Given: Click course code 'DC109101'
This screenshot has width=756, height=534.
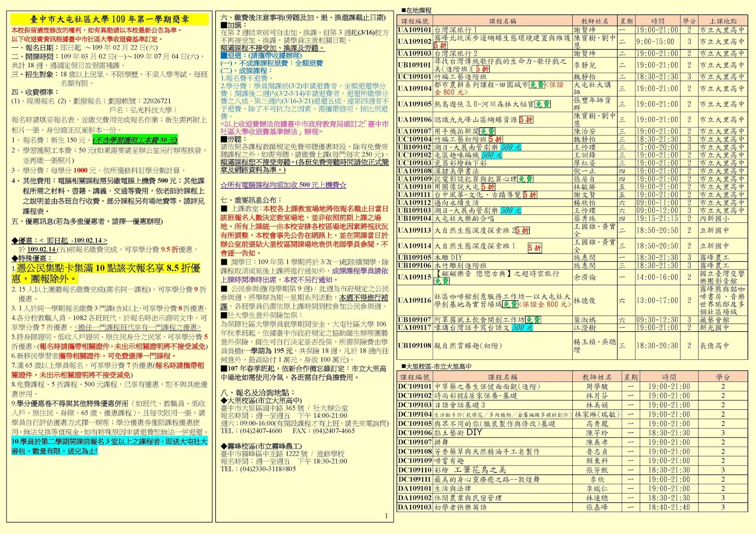Looking at the screenshot, I should tap(415, 386).
